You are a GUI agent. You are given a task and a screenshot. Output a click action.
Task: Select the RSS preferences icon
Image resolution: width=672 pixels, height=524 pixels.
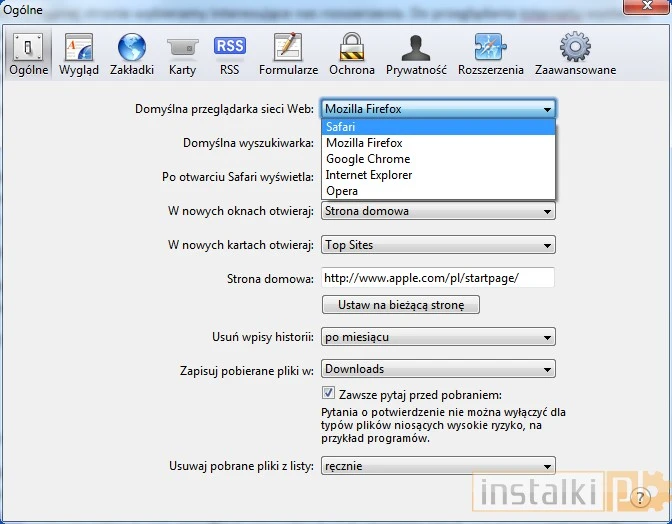229,54
